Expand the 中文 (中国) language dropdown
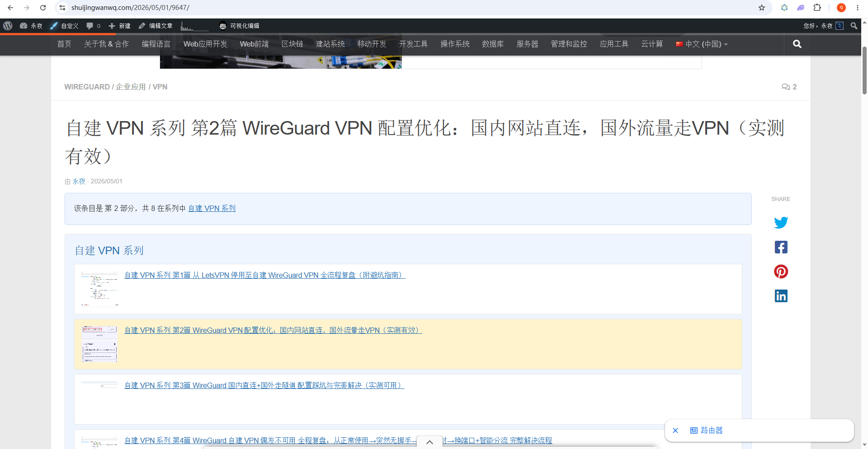 tap(702, 44)
